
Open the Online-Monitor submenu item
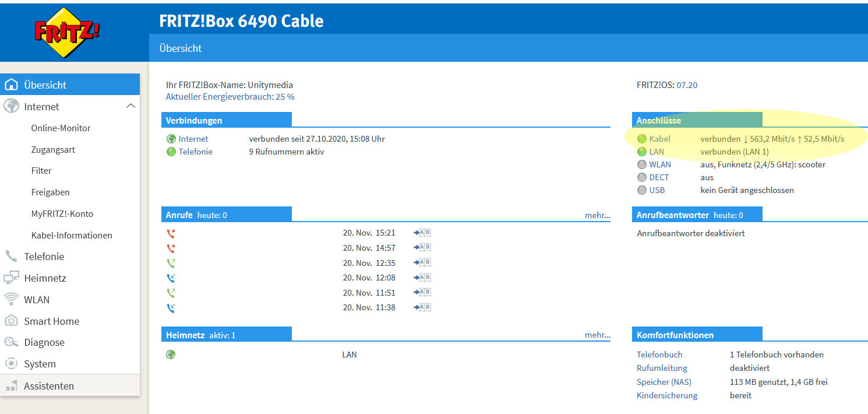pos(61,128)
